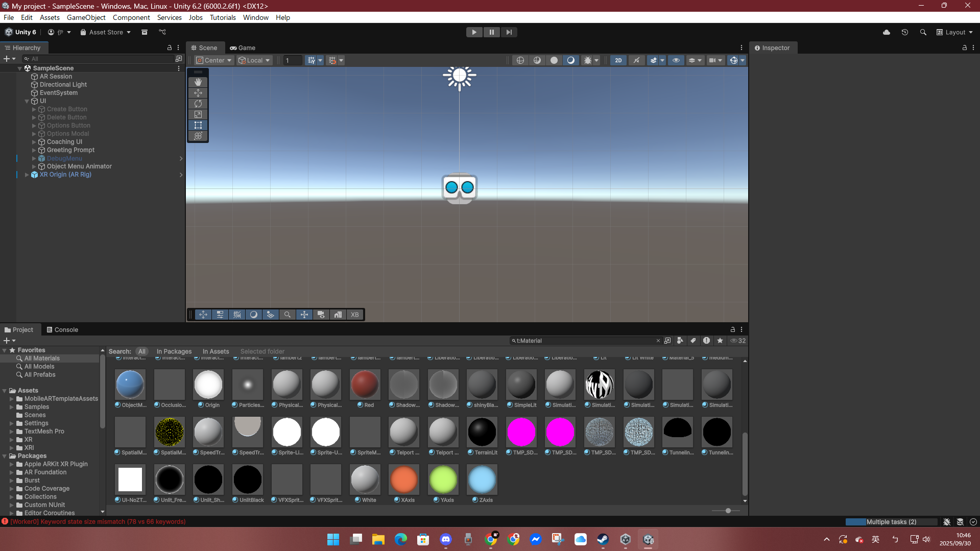
Task: Click the Step frame button
Action: (509, 32)
